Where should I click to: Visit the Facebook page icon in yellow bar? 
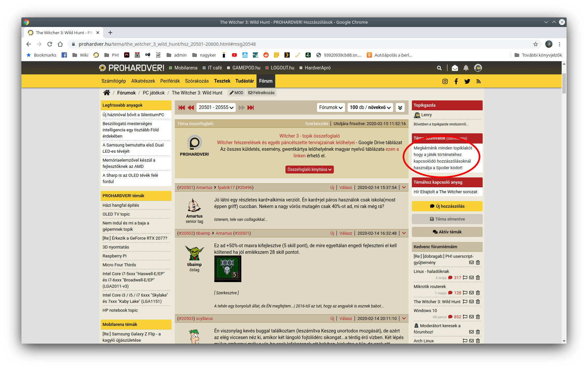click(456, 81)
